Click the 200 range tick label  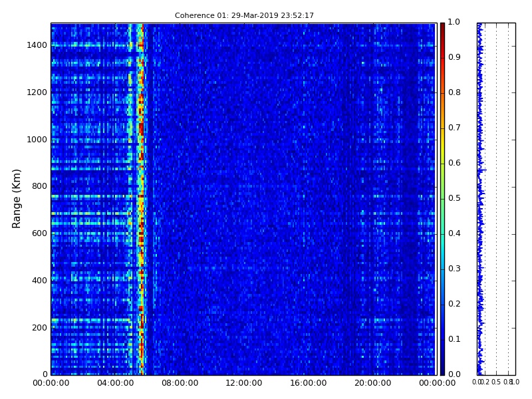pyautogui.click(x=39, y=328)
